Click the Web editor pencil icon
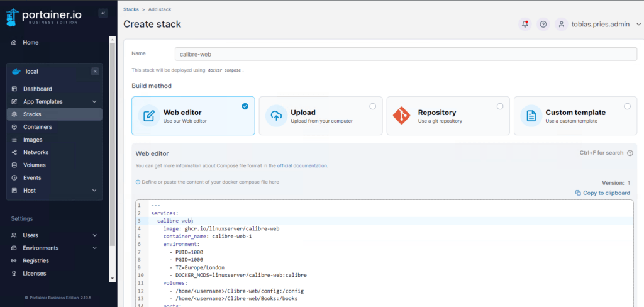 click(149, 116)
